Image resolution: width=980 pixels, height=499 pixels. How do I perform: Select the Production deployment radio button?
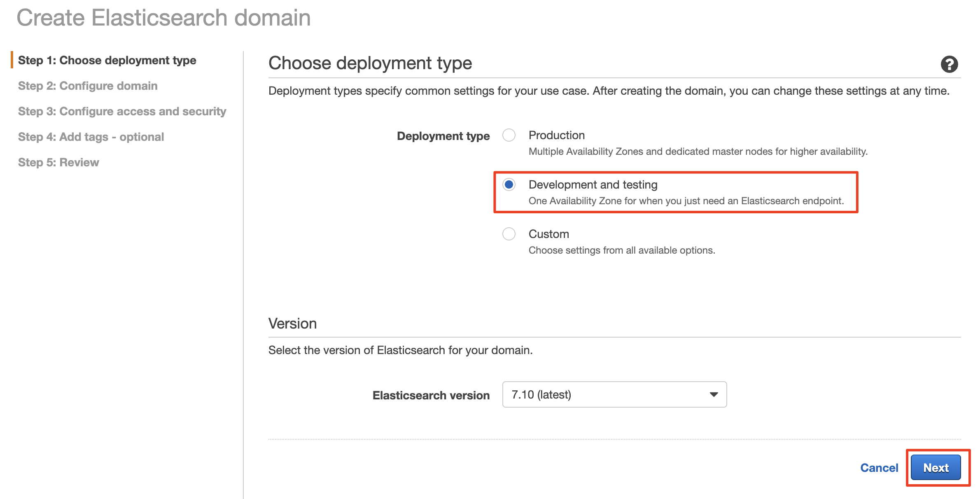click(509, 135)
